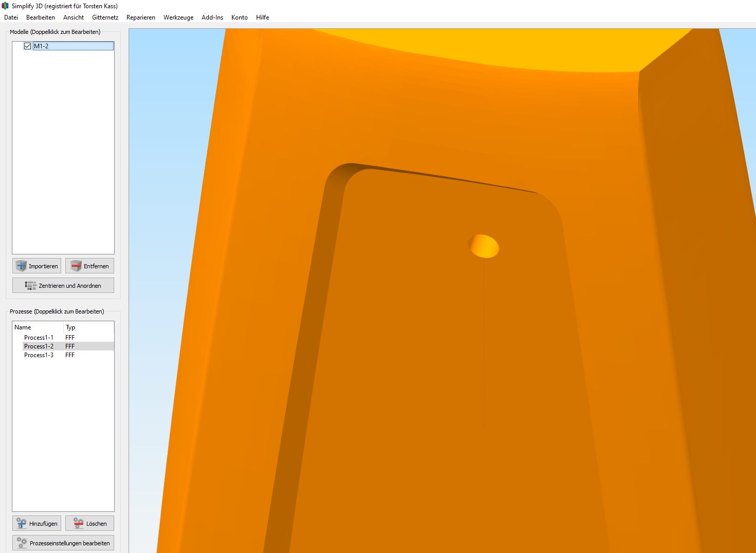756x553 pixels.
Task: Click the Simplify 3D app icon
Action: [x=6, y=6]
